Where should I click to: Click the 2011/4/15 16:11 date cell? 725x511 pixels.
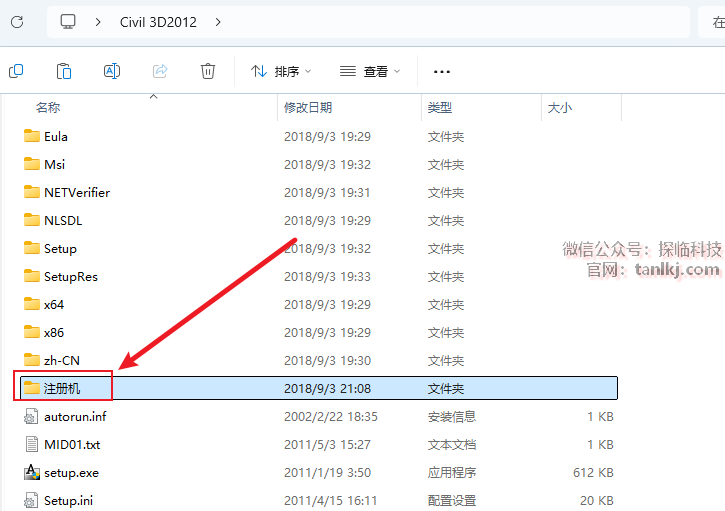click(331, 501)
